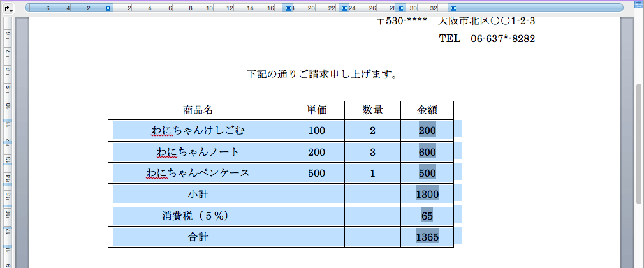Select ruler column marker right of 32
644x268 pixels.
(x=453, y=8)
